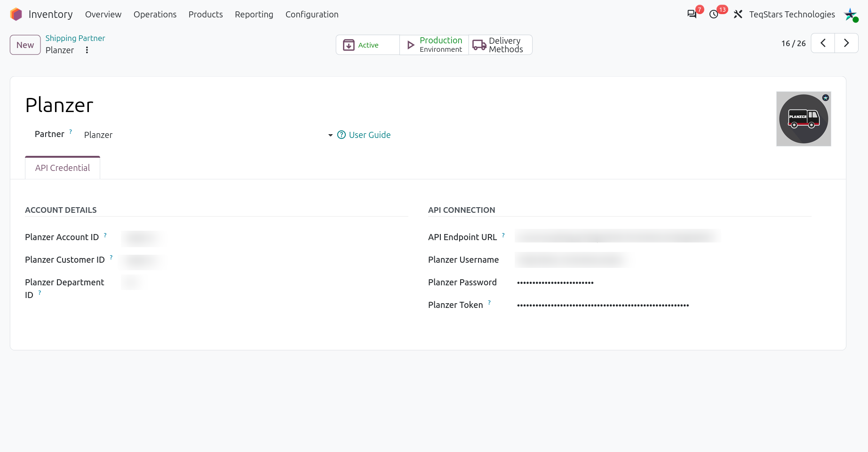Image resolution: width=868 pixels, height=452 pixels.
Task: Open the Operations menu
Action: [x=155, y=15]
